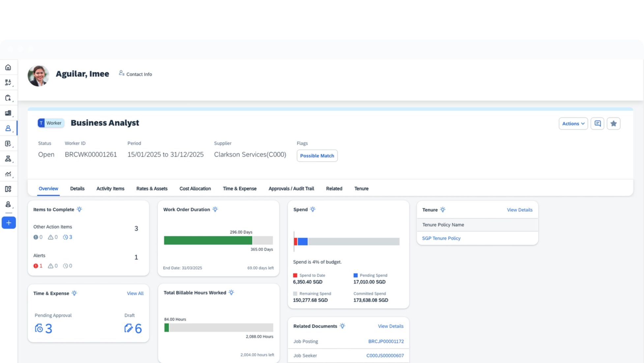Click the Home icon in sidebar
This screenshot has height=363, width=644.
[x=8, y=67]
